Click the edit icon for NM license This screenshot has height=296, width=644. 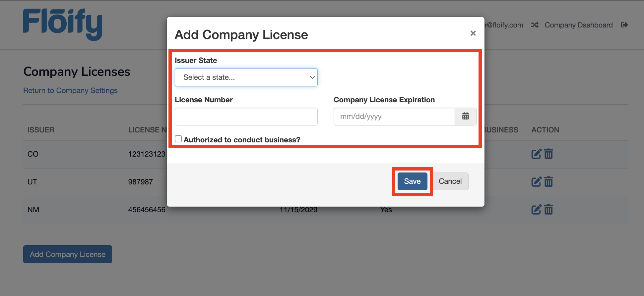coord(536,210)
